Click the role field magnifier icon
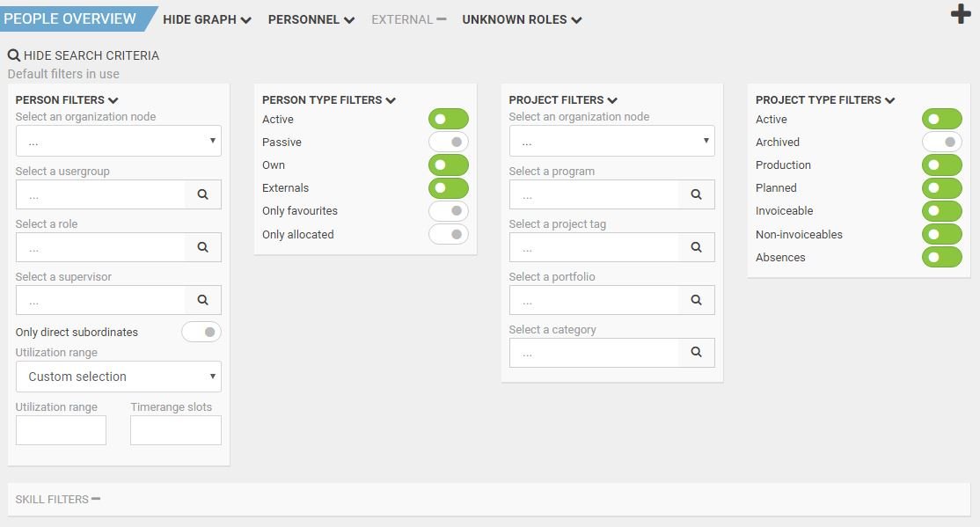This screenshot has height=527, width=980. coord(203,247)
